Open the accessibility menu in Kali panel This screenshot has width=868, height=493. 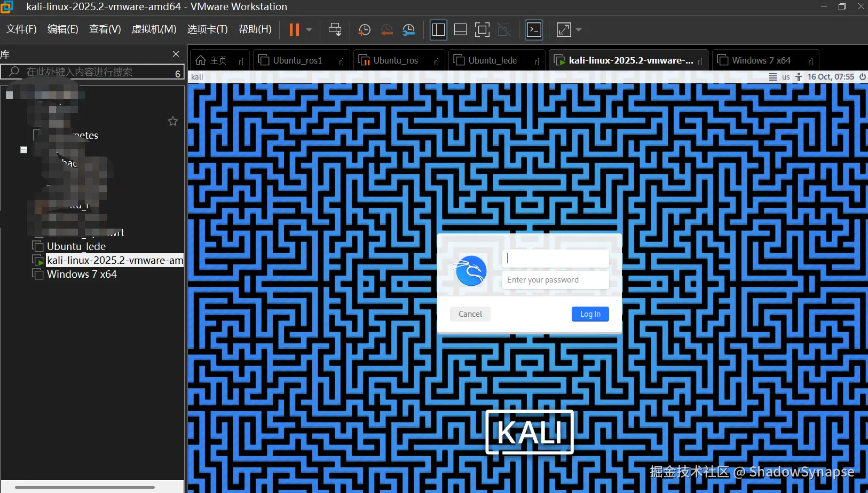[799, 77]
